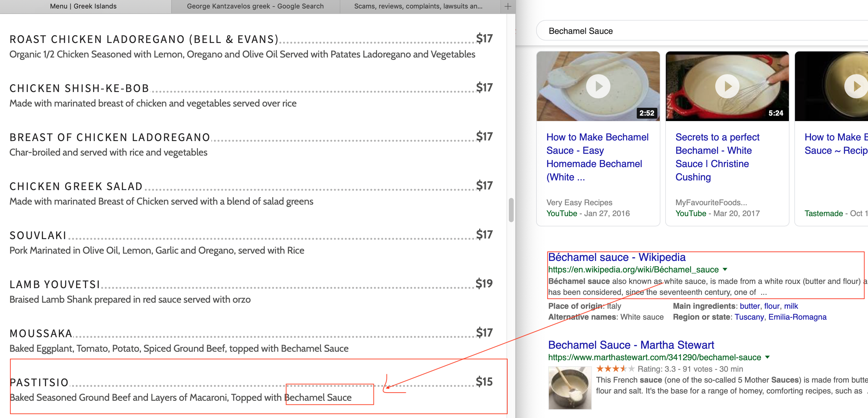Play the 2:52 How to Make Bechamel video
Screen dimensions: 868x418
click(x=598, y=86)
